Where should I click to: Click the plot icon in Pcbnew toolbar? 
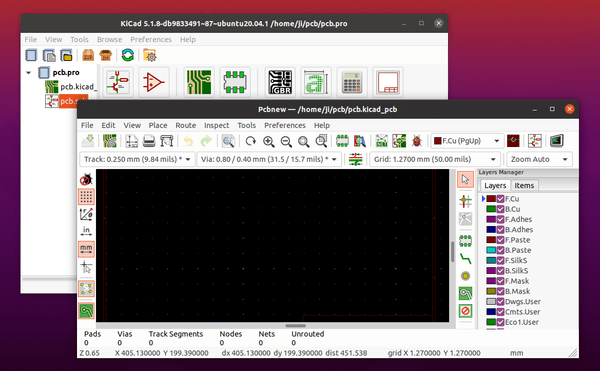coord(166,141)
